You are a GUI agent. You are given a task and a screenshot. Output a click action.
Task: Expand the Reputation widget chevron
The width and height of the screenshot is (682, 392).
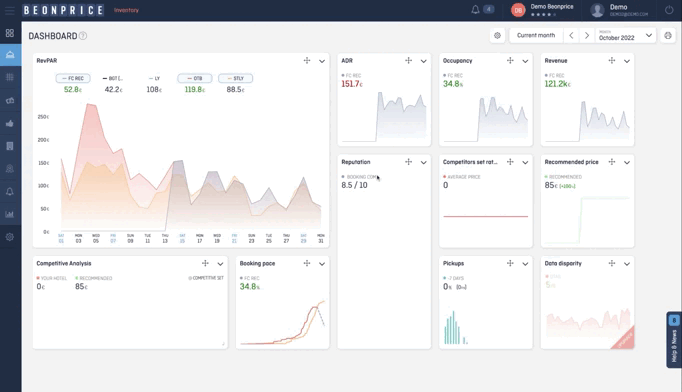424,162
